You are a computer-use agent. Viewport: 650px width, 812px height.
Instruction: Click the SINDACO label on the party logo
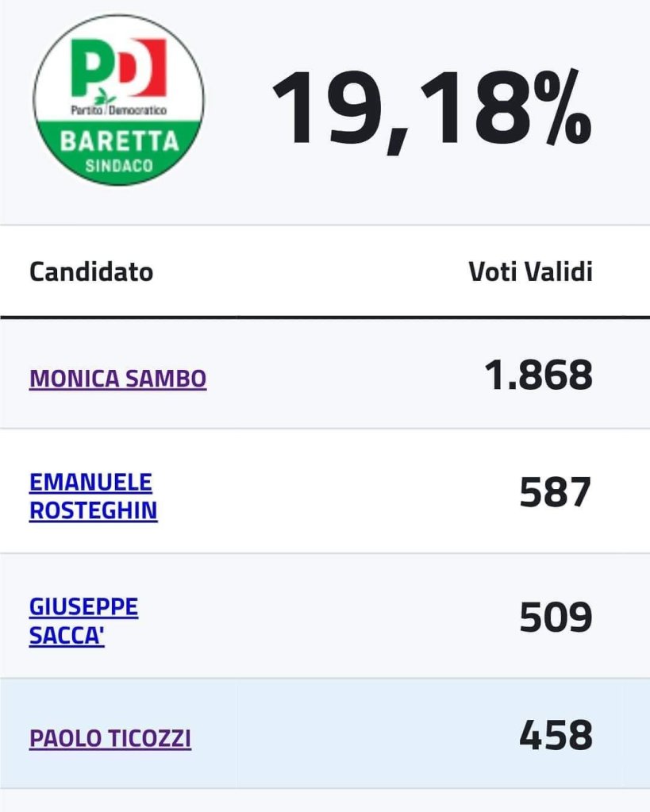point(119,167)
